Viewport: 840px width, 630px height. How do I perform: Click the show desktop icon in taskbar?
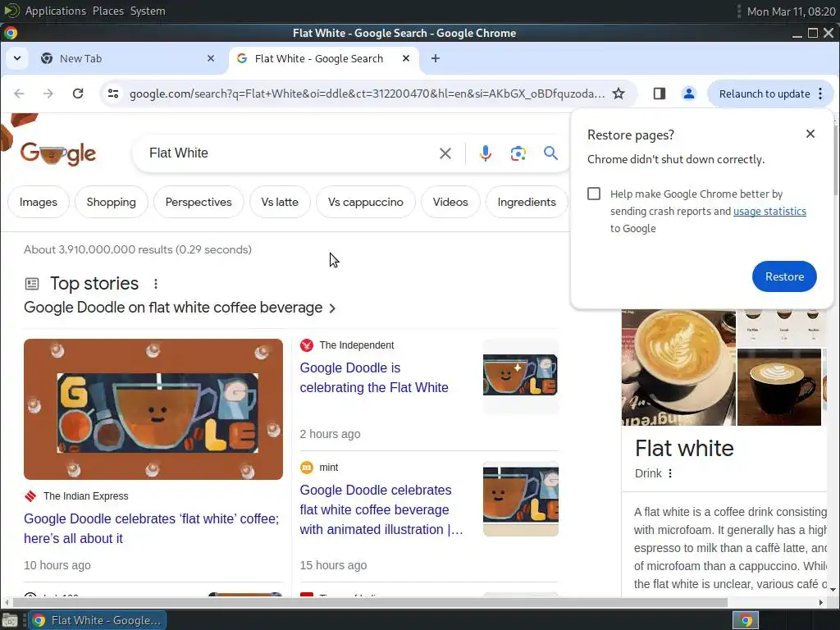10,620
